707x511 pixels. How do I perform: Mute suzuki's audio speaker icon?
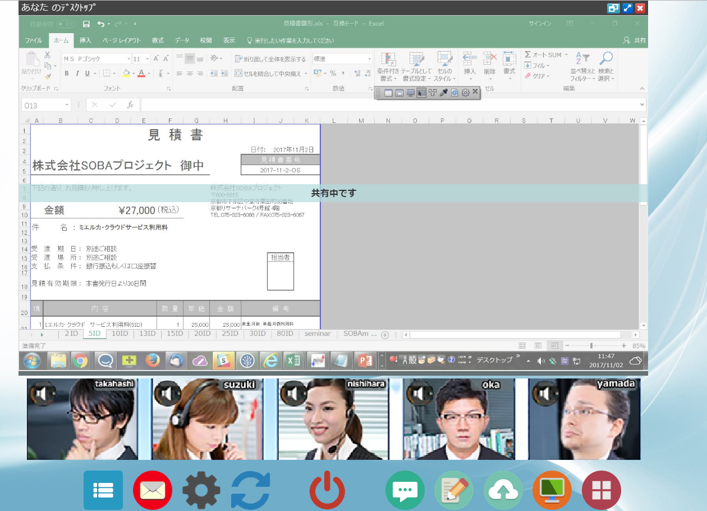[168, 393]
